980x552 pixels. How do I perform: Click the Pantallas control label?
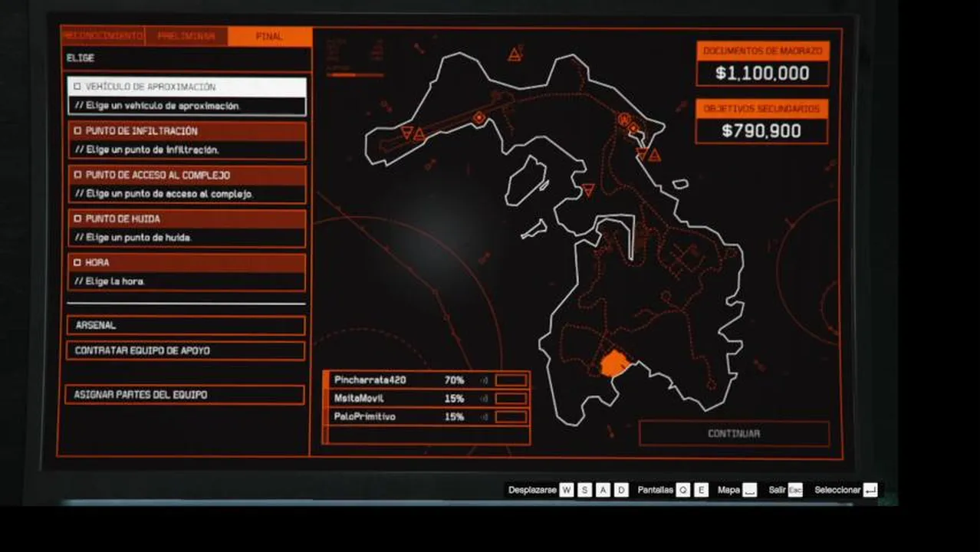click(655, 490)
